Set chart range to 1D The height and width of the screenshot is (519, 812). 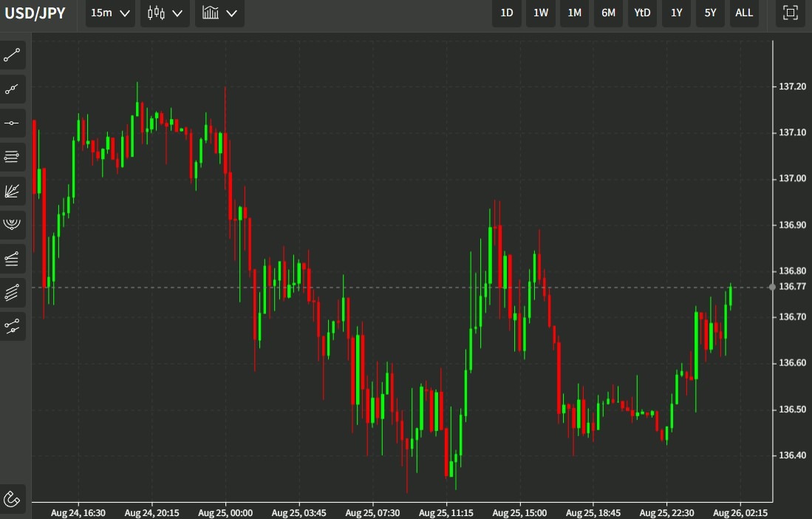click(x=506, y=13)
